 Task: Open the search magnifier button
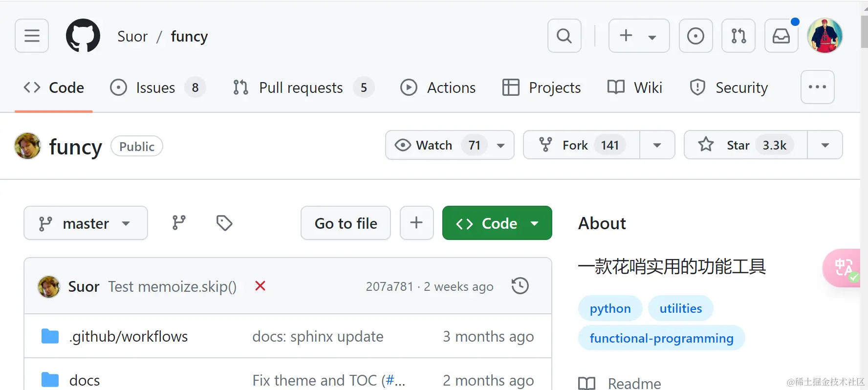564,36
